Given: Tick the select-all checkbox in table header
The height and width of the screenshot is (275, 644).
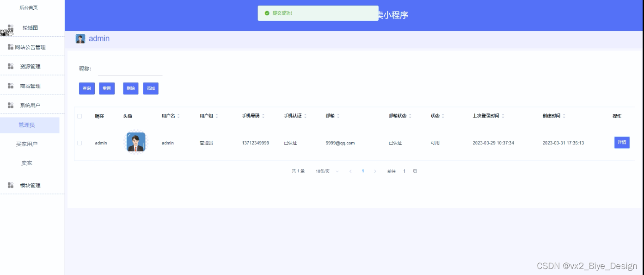Looking at the screenshot, I should (x=80, y=116).
